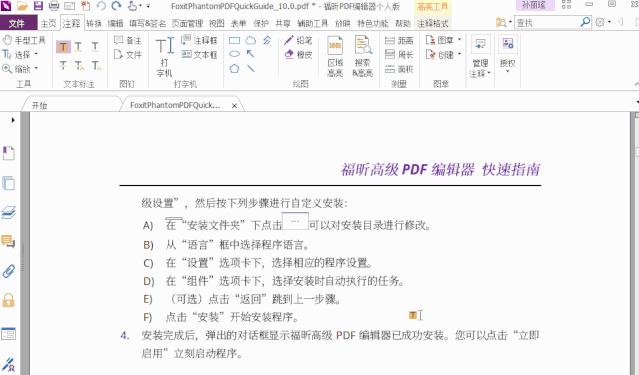This screenshot has width=639, height=375.
Task: Choose the 注释框 callout tool
Action: click(199, 40)
